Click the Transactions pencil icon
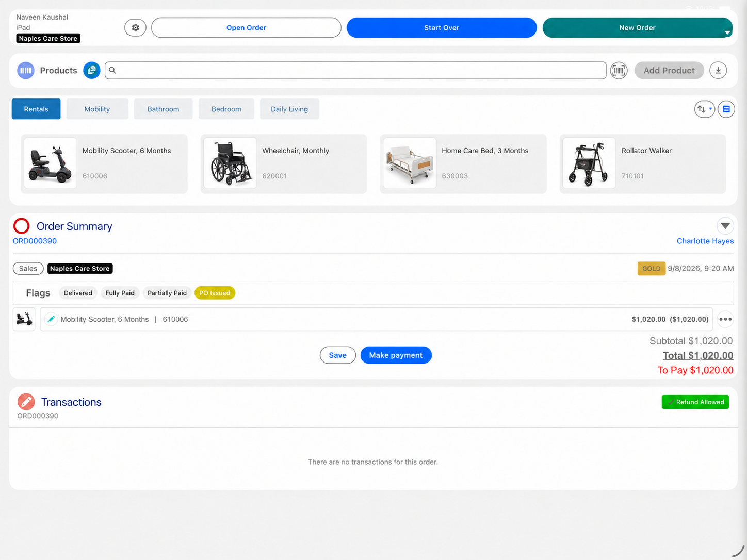The image size is (747, 560). coord(26,402)
